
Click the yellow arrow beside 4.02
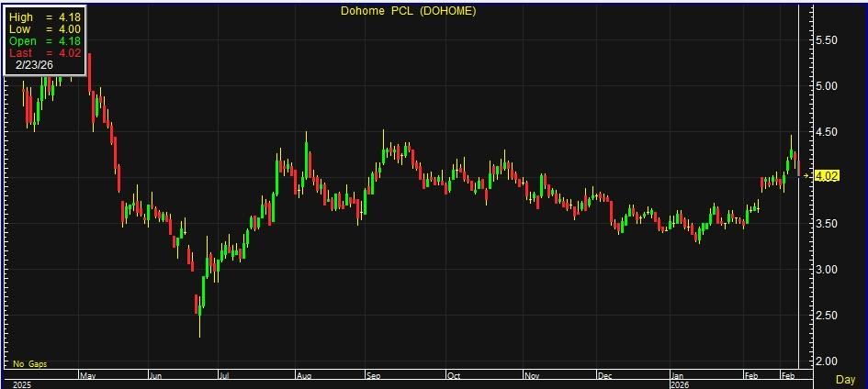pyautogui.click(x=806, y=175)
